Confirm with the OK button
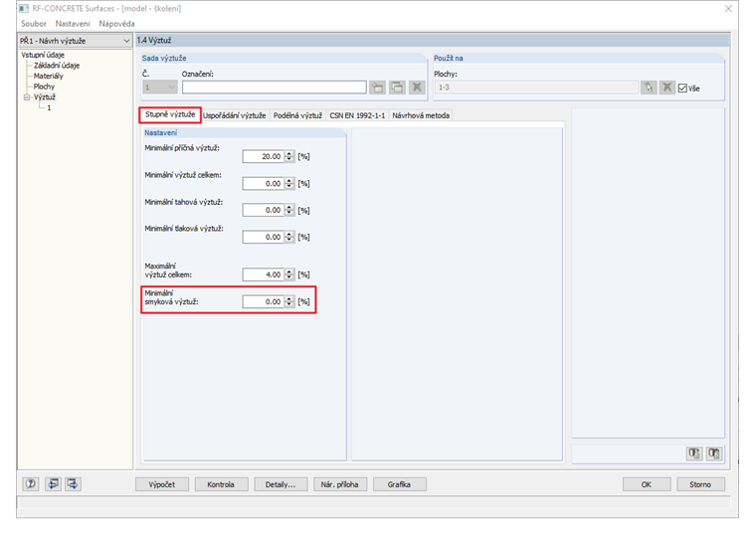 pos(647,484)
